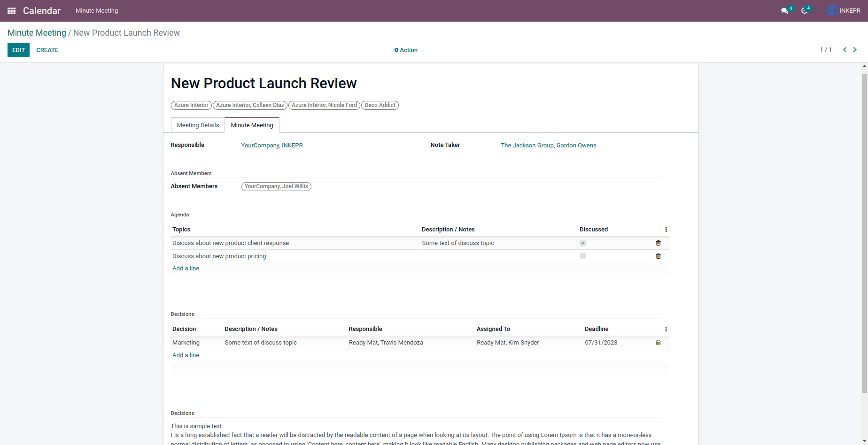The height and width of the screenshot is (445, 868).
Task: Open the Action dropdown
Action: [x=406, y=50]
